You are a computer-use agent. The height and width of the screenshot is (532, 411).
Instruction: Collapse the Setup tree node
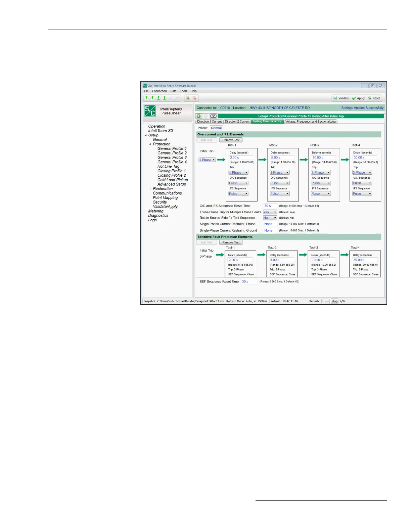[146, 135]
